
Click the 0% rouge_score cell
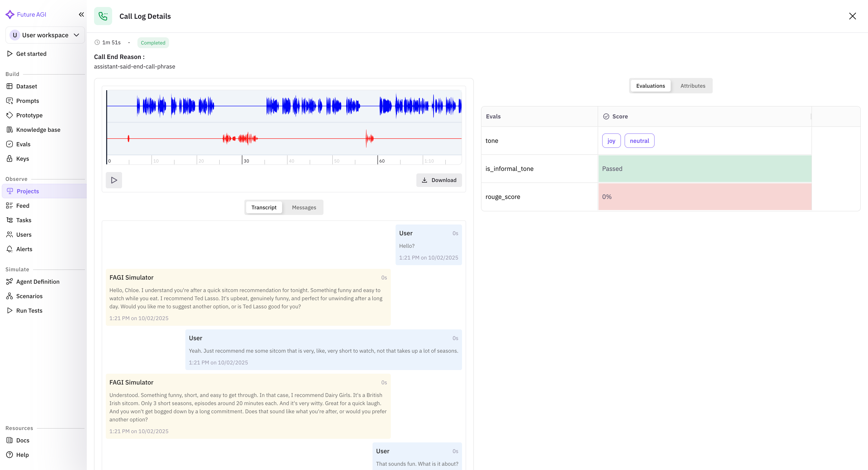(x=705, y=197)
